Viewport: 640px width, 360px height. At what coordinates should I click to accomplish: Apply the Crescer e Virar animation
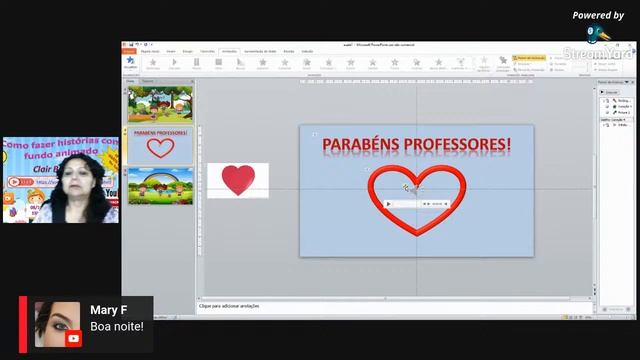tap(460, 64)
